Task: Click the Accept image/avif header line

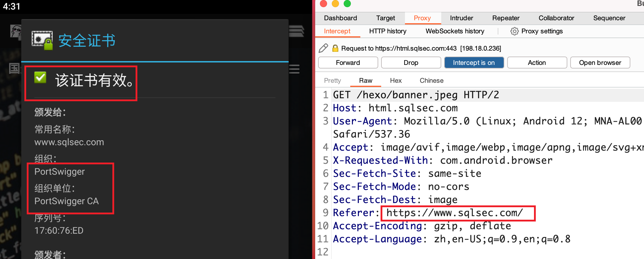Action: coord(488,147)
